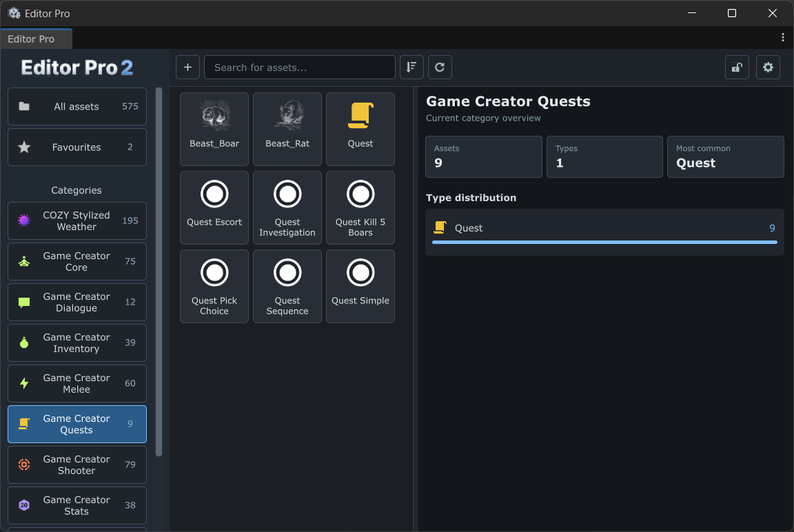Viewport: 794px width, 532px height.
Task: Open Game Creator Melee category
Action: tap(77, 383)
